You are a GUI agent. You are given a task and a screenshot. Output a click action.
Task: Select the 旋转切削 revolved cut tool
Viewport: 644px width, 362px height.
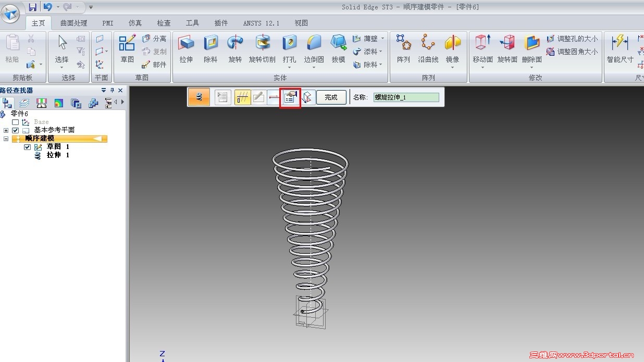point(262,48)
